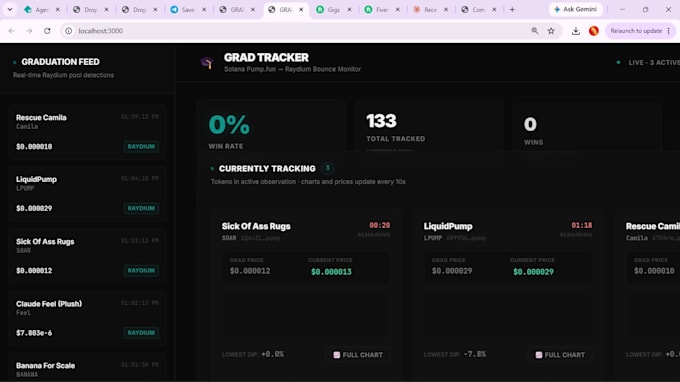Close the active GRAD browser tab
The width and height of the screenshot is (680, 382).
pos(301,10)
